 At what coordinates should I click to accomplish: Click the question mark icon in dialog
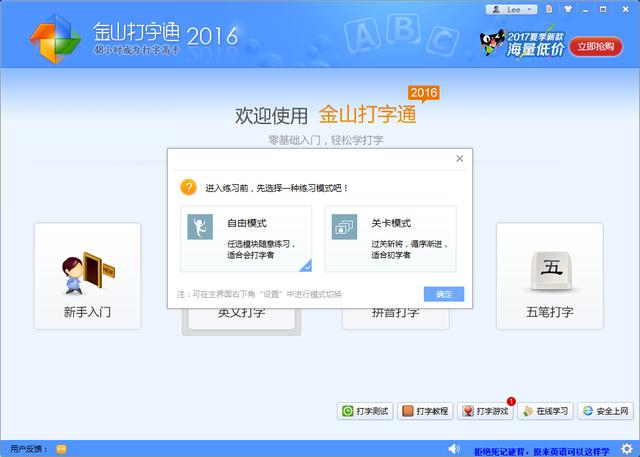pyautogui.click(x=188, y=188)
